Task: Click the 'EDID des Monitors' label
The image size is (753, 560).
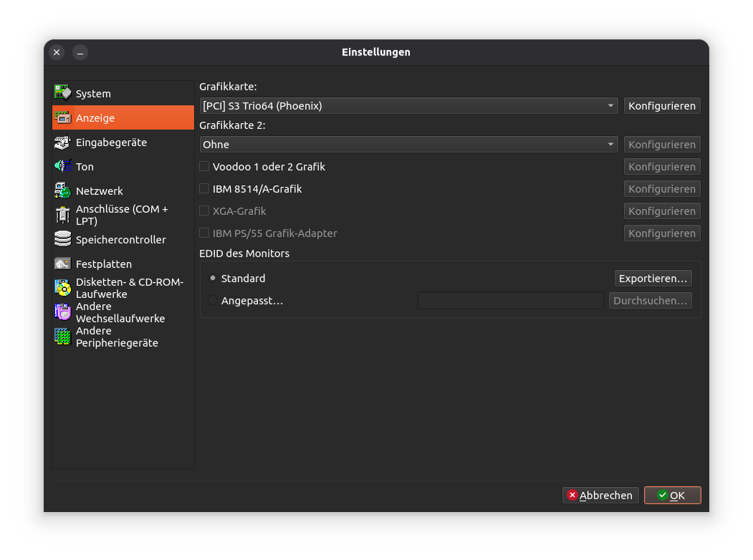Action: (x=244, y=254)
